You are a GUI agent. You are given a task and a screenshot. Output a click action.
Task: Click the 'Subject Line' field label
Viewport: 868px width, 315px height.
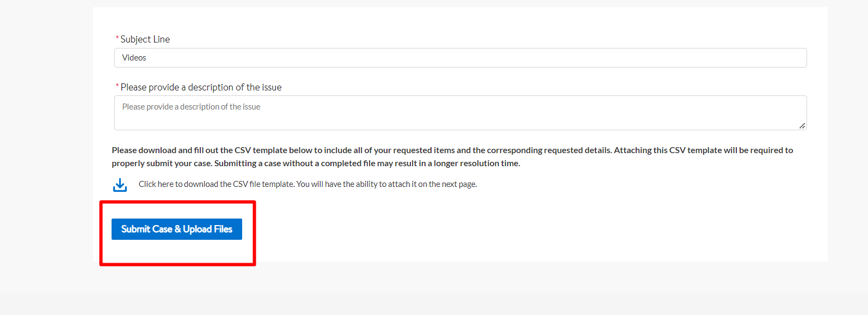(x=145, y=39)
